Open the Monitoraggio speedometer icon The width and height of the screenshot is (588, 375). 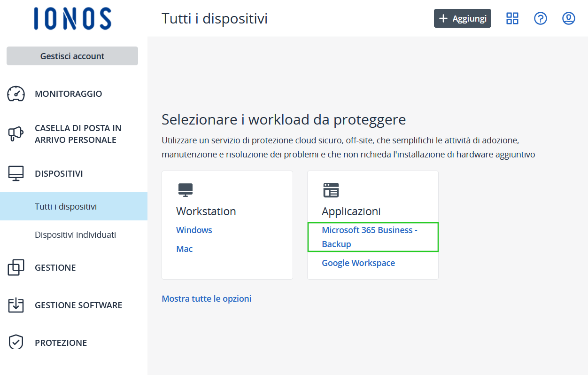click(x=15, y=94)
